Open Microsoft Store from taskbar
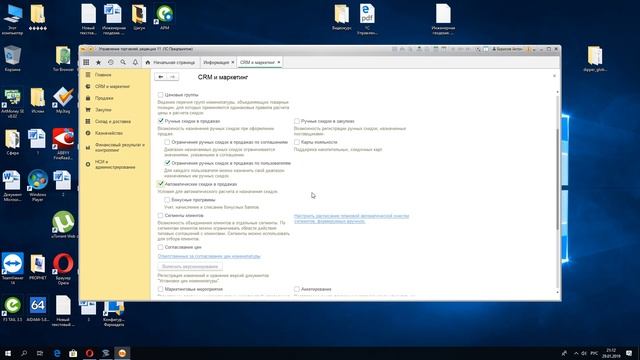This screenshot has width=640, height=360. (x=73, y=353)
